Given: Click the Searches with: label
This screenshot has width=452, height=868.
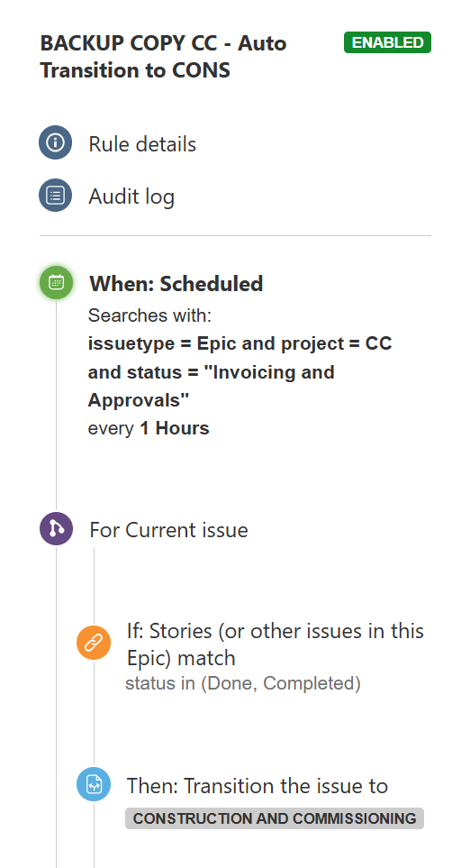Looking at the screenshot, I should [x=150, y=315].
